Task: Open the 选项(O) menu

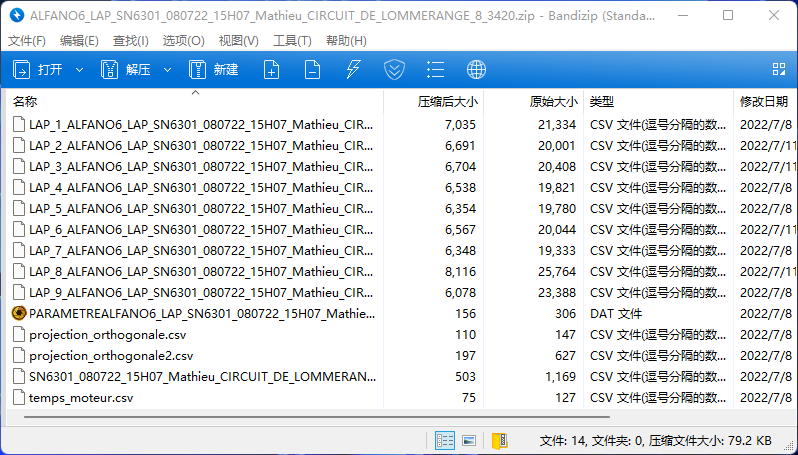Action: (184, 41)
